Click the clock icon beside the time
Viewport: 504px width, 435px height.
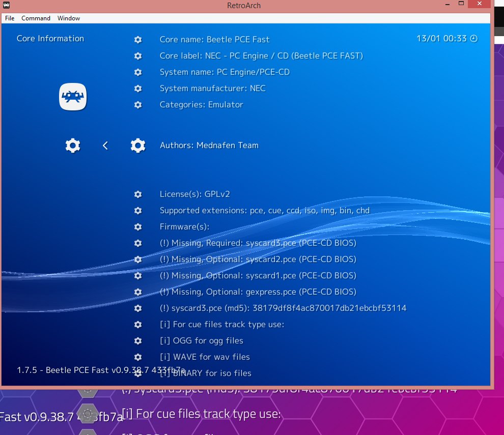pos(474,39)
